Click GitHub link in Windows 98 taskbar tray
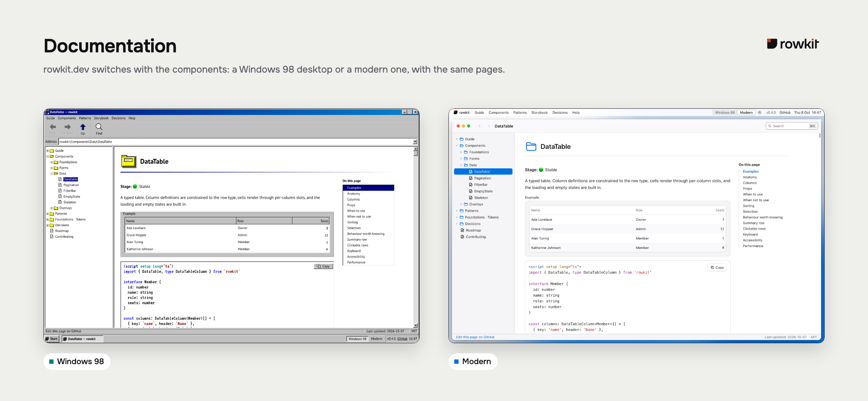The height and width of the screenshot is (401, 868). tap(402, 339)
